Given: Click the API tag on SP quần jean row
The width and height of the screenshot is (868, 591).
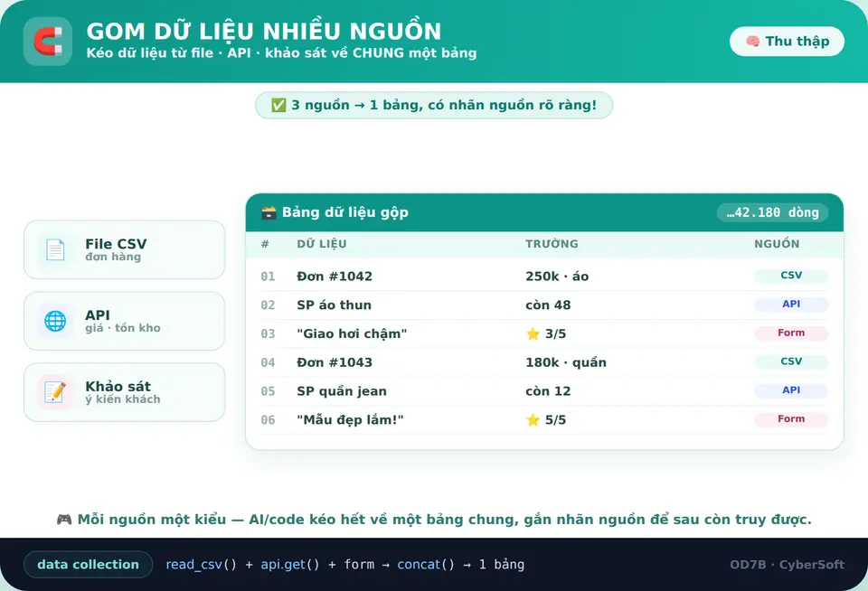Looking at the screenshot, I should 791,390.
